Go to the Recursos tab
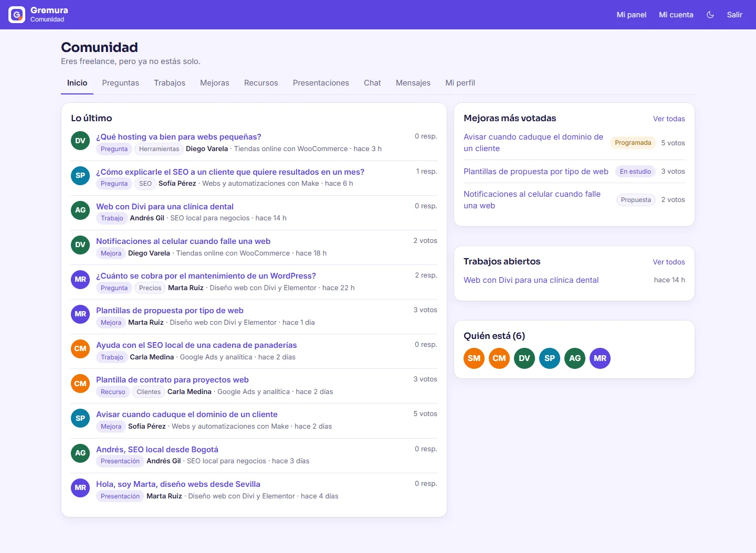Screen dimensions: 756x553 point(261,83)
